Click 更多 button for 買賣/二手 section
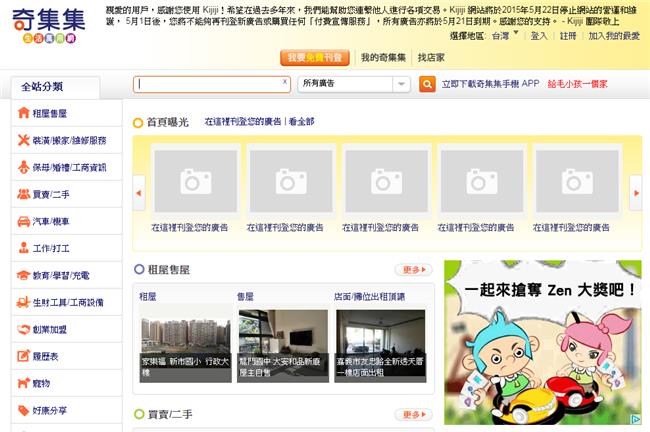650x432 pixels. [414, 414]
